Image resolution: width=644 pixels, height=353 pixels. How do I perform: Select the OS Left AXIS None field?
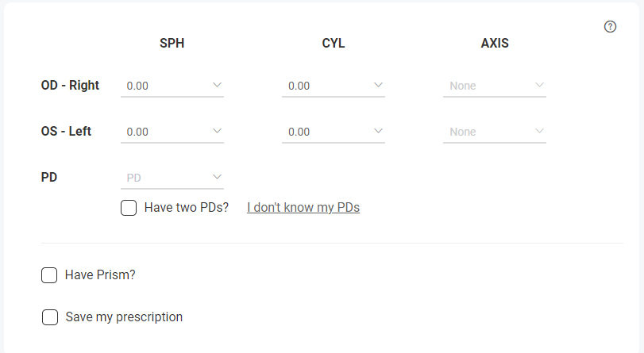pyautogui.click(x=495, y=132)
